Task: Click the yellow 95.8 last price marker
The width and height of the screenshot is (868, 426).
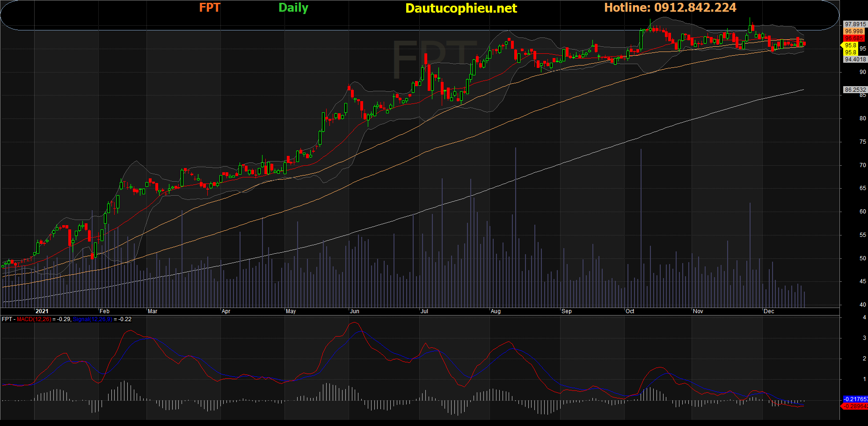Action: coord(850,45)
